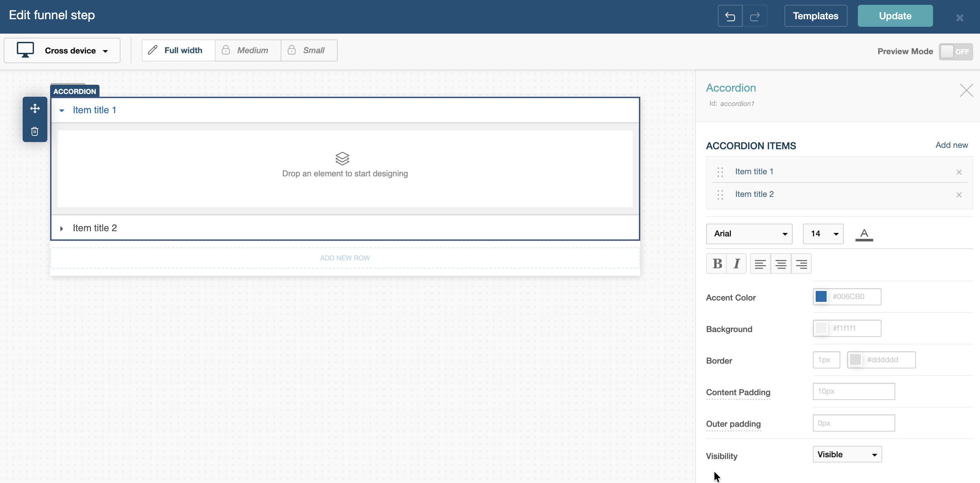Close the Accordion settings panel
980x483 pixels.
(x=966, y=91)
